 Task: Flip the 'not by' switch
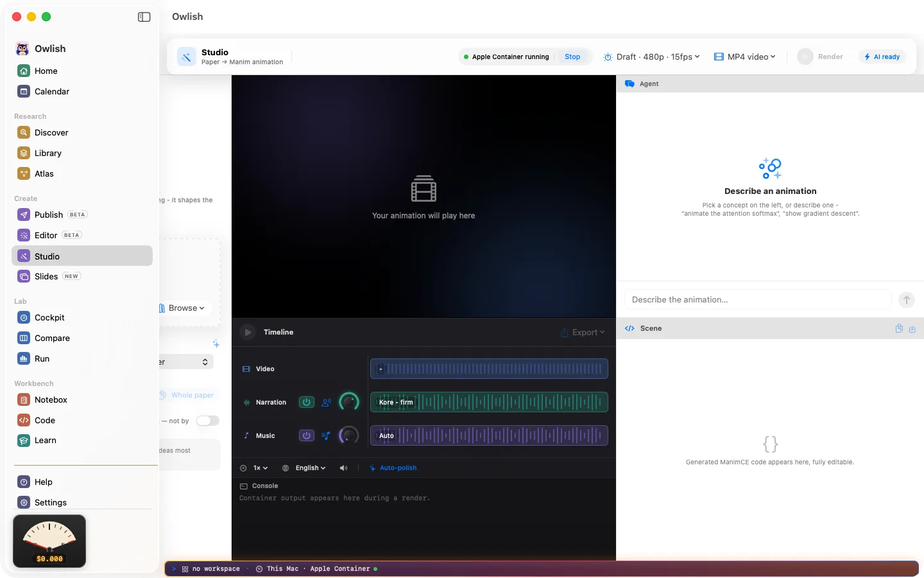tap(208, 421)
